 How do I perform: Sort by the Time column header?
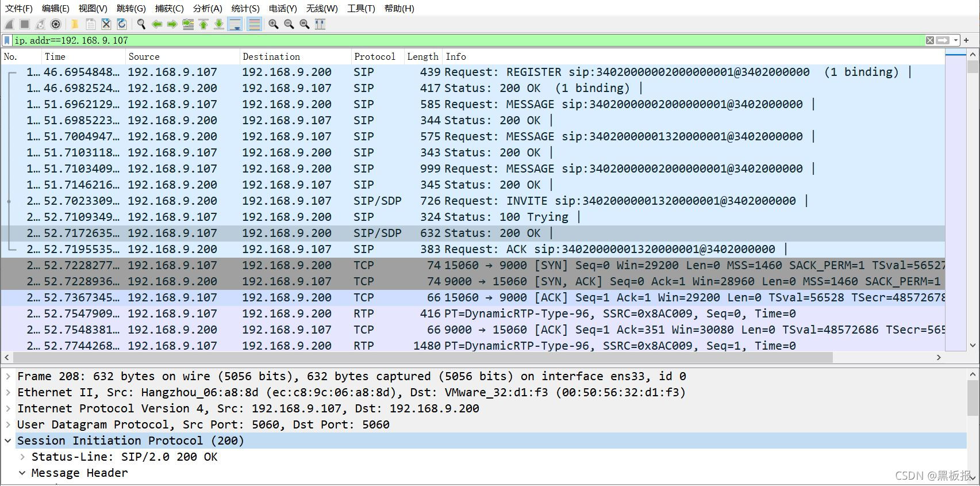[x=83, y=56]
